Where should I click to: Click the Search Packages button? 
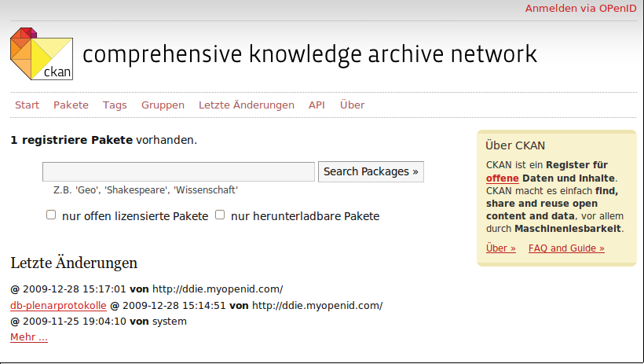tap(371, 171)
